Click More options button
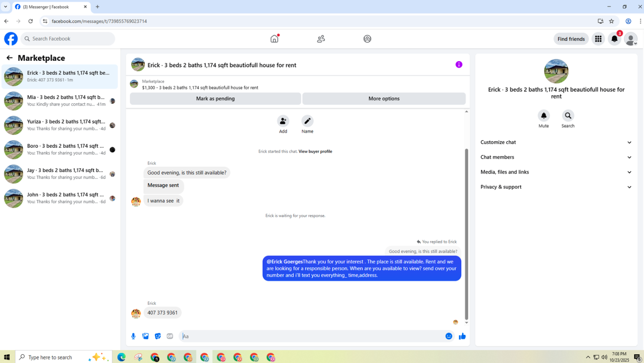The image size is (644, 363). tap(384, 99)
